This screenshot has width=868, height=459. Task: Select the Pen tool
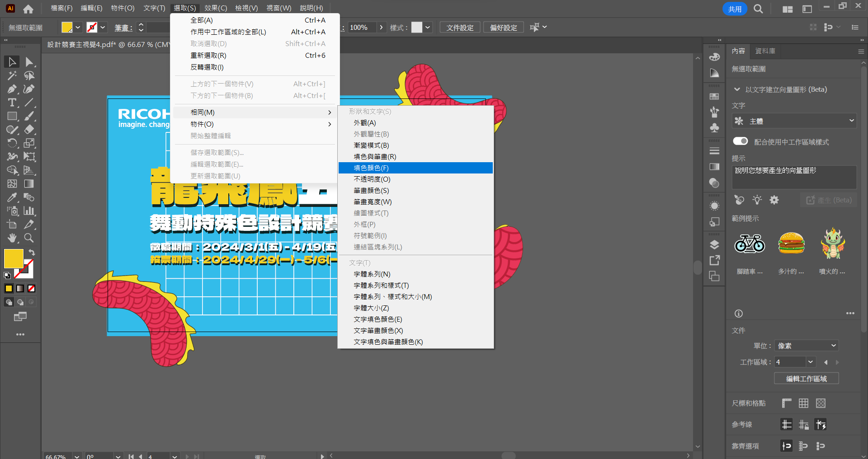click(x=12, y=89)
